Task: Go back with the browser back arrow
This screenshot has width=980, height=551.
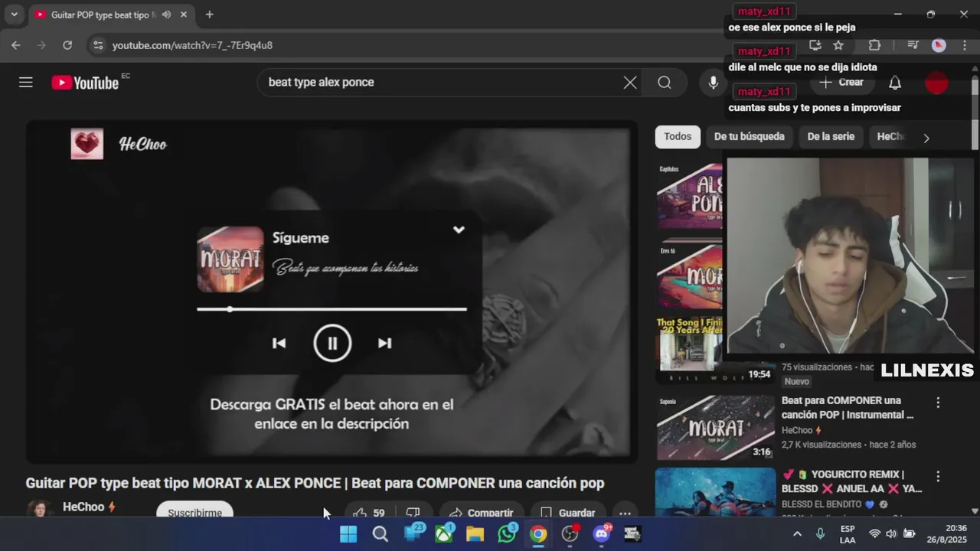Action: pos(16,45)
